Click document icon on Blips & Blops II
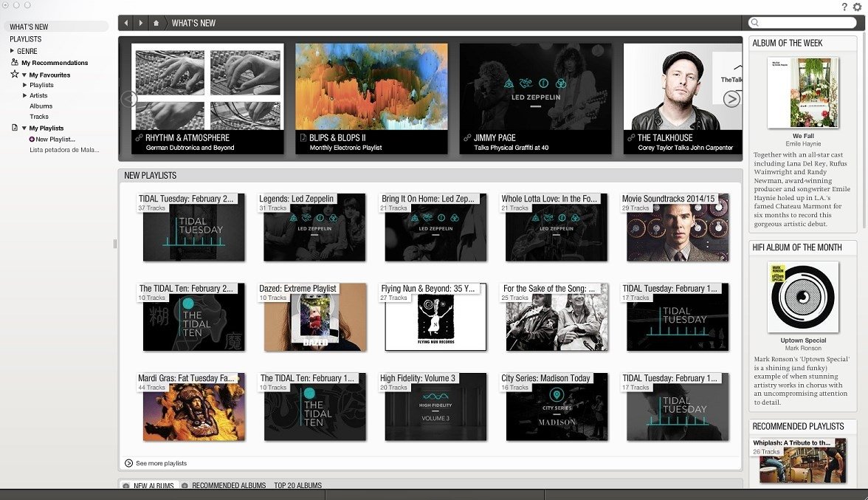 (303, 137)
